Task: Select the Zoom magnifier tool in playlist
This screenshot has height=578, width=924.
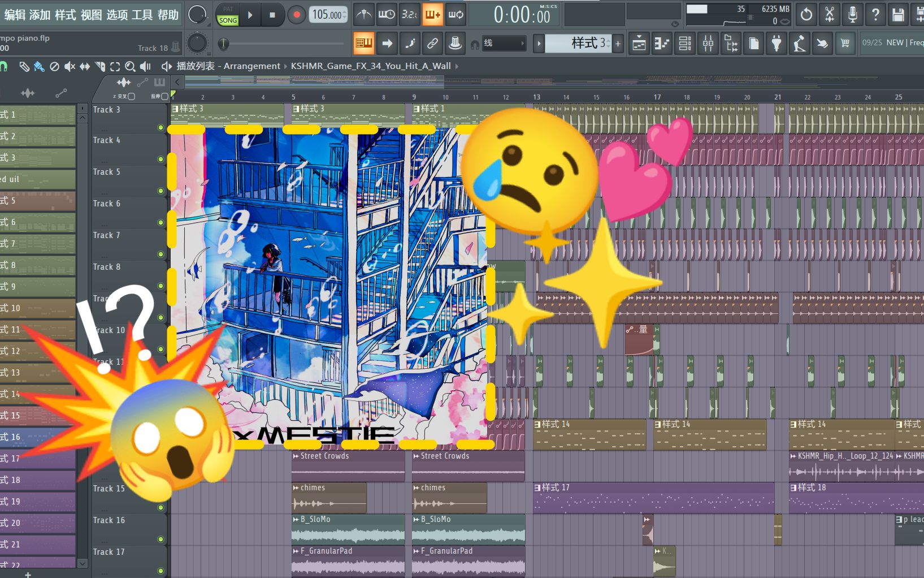Action: [x=130, y=66]
